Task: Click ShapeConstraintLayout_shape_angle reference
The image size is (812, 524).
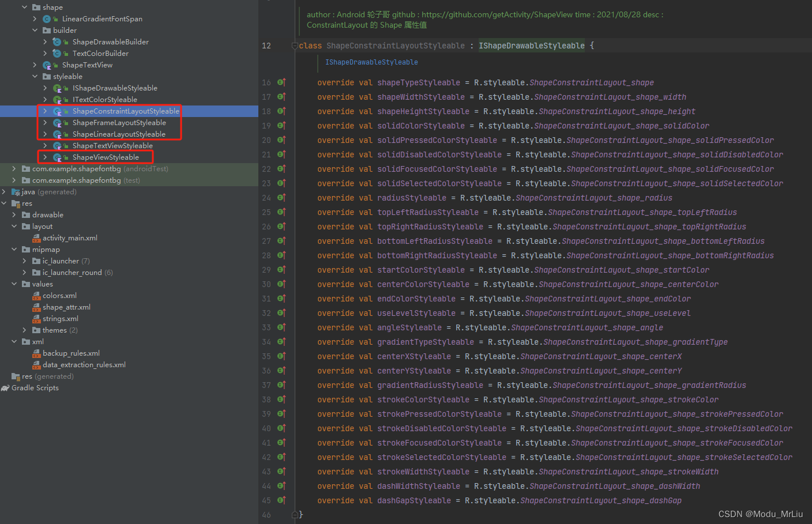Action: [x=587, y=327]
